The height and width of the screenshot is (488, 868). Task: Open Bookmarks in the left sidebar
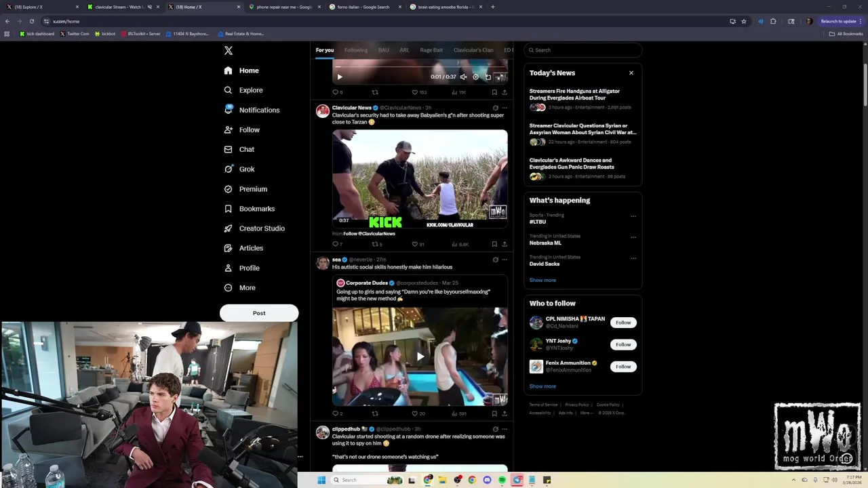click(249, 209)
